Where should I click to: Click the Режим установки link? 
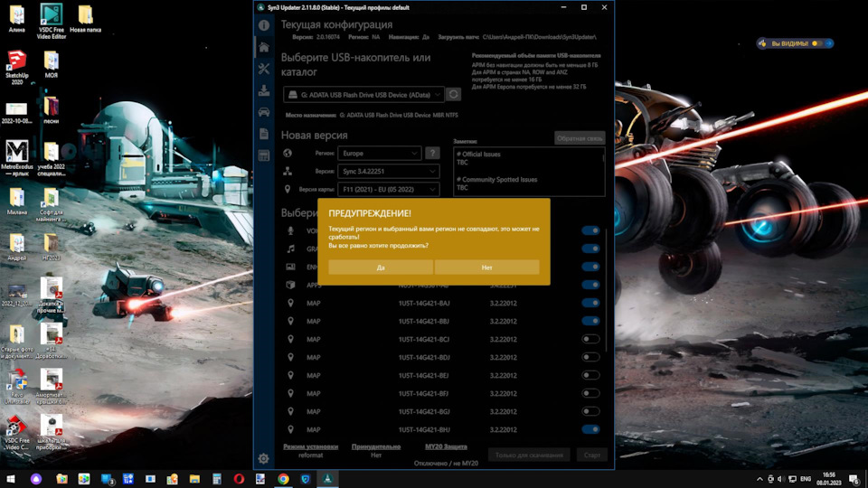point(310,446)
